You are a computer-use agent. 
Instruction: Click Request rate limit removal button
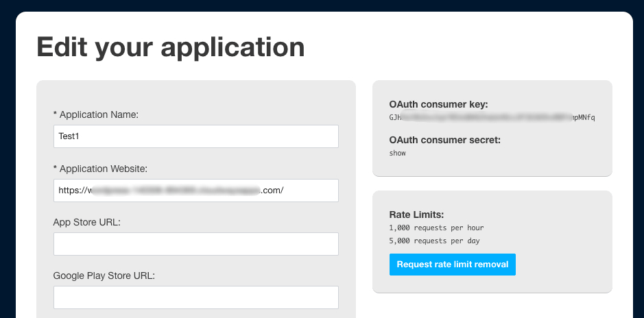(453, 265)
